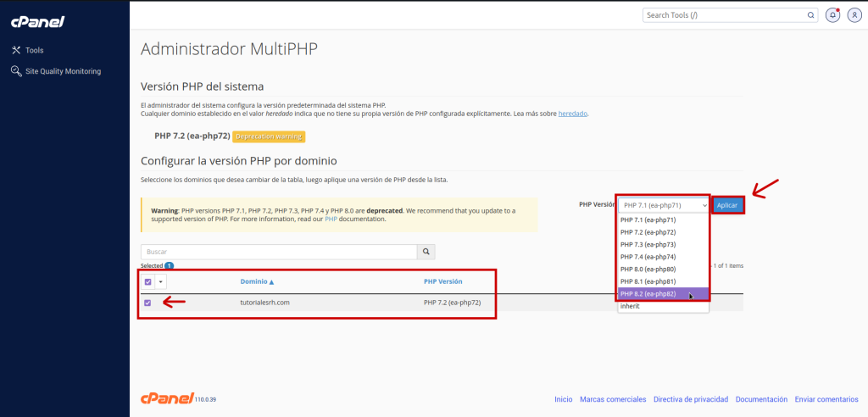The image size is (868, 417).
Task: Select PHP 8.2 (ea-php82) option
Action: pos(651,293)
